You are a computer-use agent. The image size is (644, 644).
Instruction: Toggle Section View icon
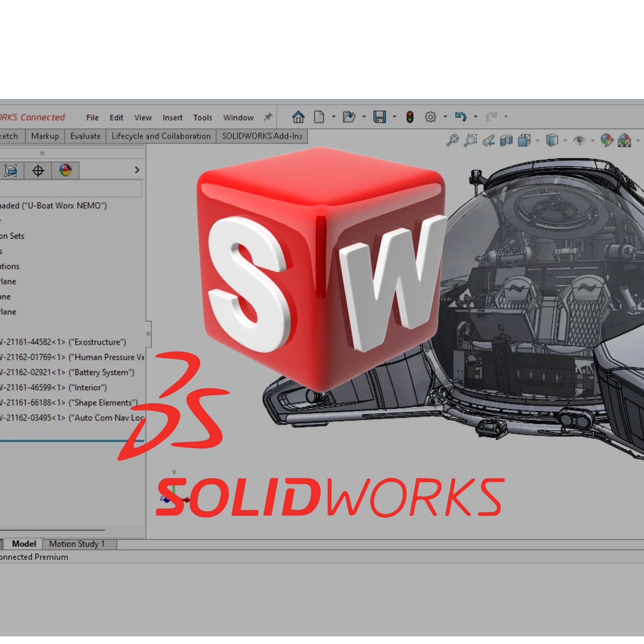point(506,141)
